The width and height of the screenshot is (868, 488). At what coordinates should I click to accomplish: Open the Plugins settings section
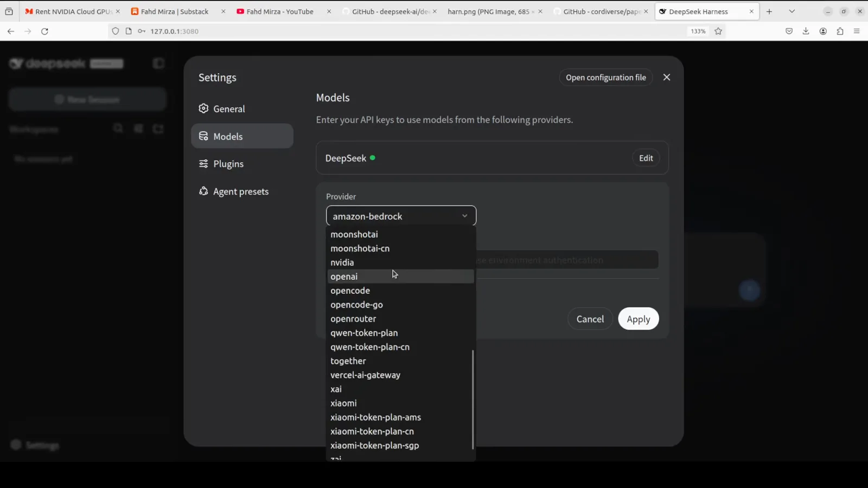click(x=242, y=164)
